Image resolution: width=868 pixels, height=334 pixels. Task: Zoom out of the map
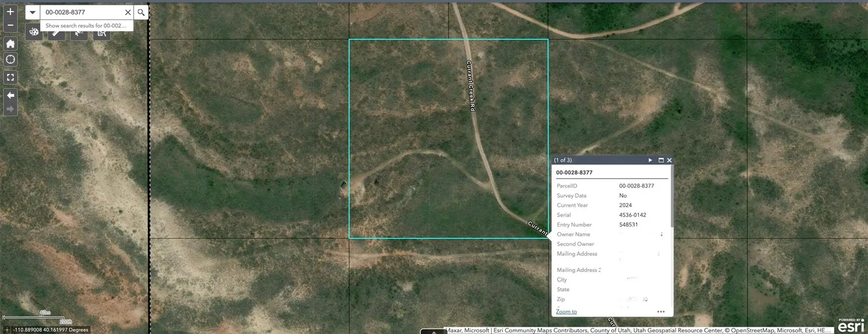[x=10, y=26]
